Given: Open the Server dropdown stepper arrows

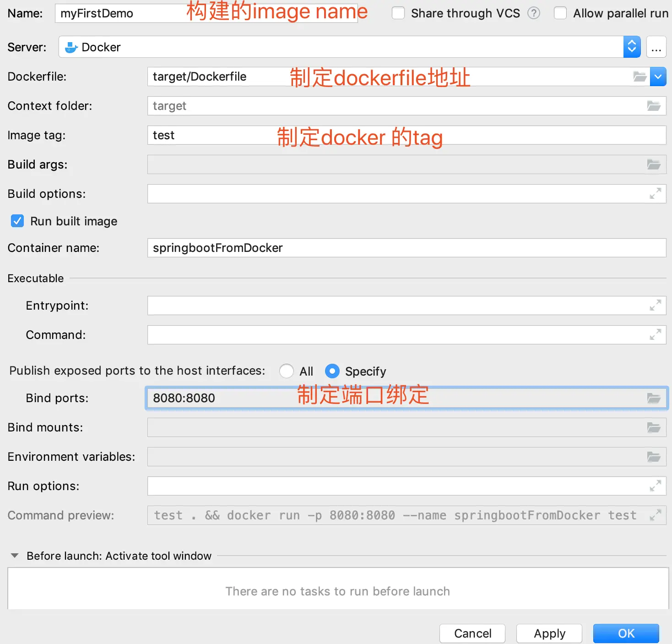Looking at the screenshot, I should 632,47.
